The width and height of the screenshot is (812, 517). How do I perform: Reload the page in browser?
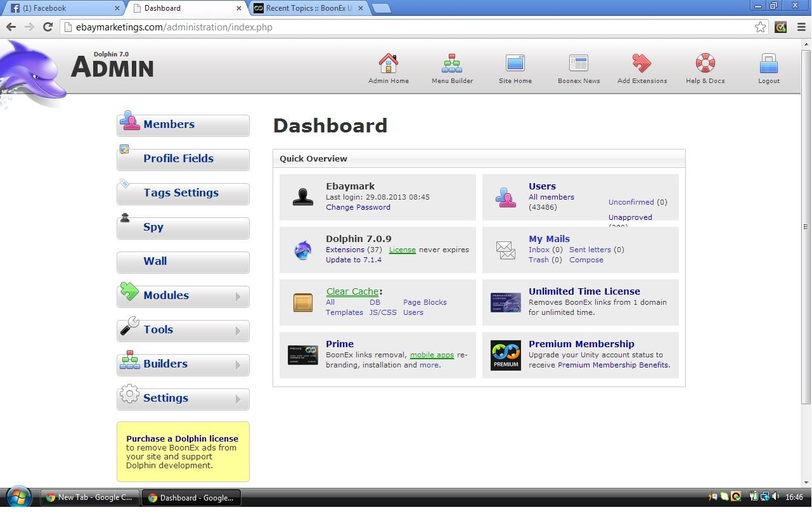tap(48, 27)
